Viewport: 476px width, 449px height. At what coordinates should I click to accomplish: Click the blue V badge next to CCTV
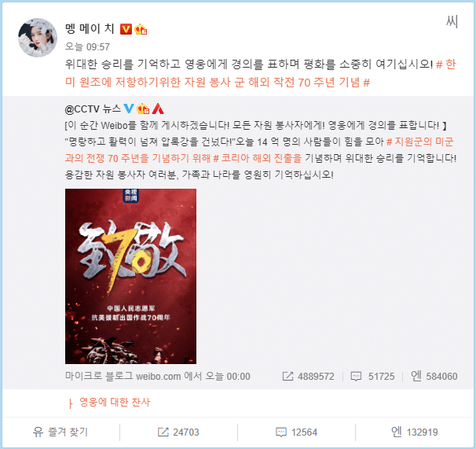pyautogui.click(x=129, y=109)
